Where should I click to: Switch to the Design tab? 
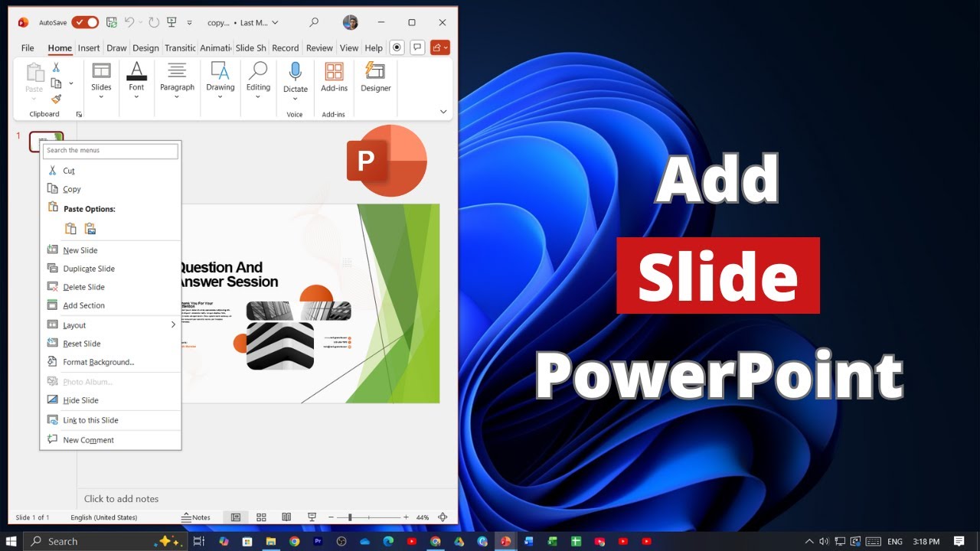pos(145,47)
